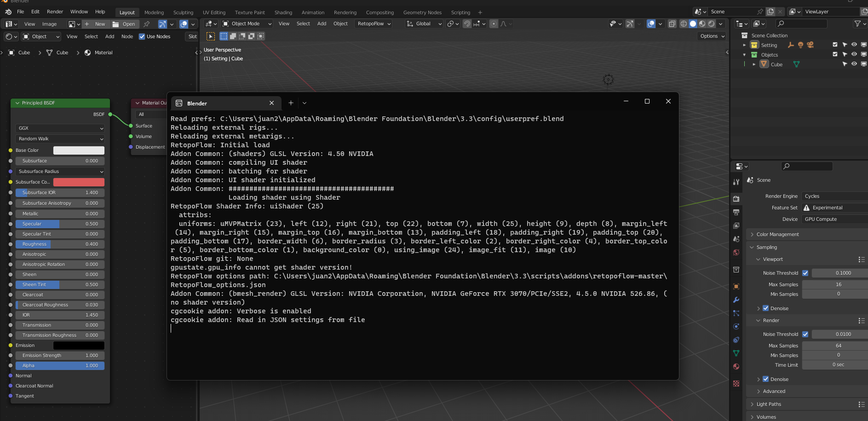The image size is (868, 421).
Task: Open the Modifiers wrench properties tab
Action: 736,300
